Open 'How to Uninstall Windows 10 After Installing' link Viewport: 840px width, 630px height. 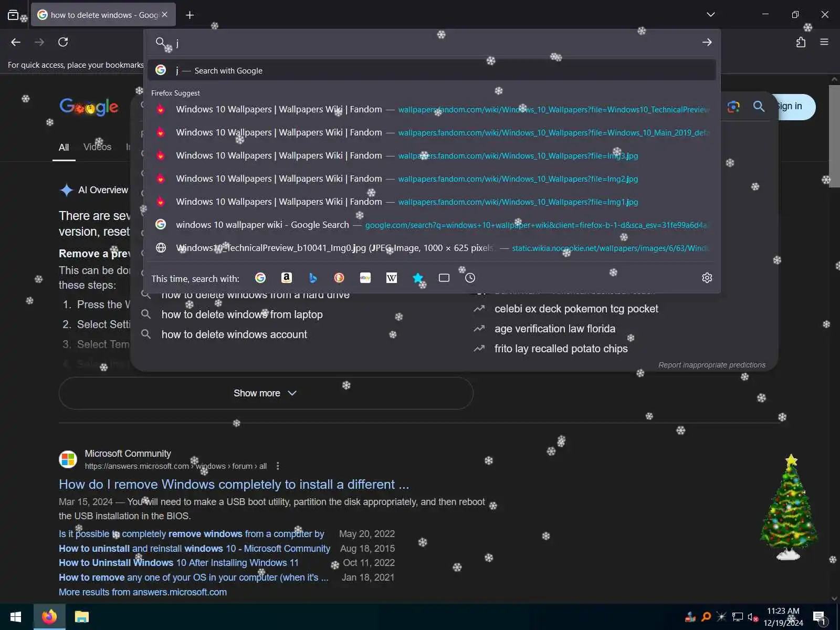178,563
